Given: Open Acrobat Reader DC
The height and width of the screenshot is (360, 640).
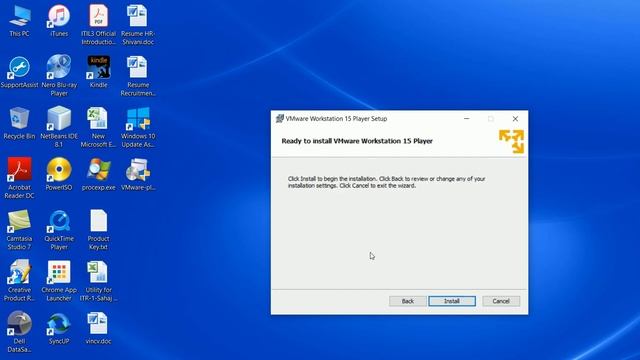Looking at the screenshot, I should point(19,179).
